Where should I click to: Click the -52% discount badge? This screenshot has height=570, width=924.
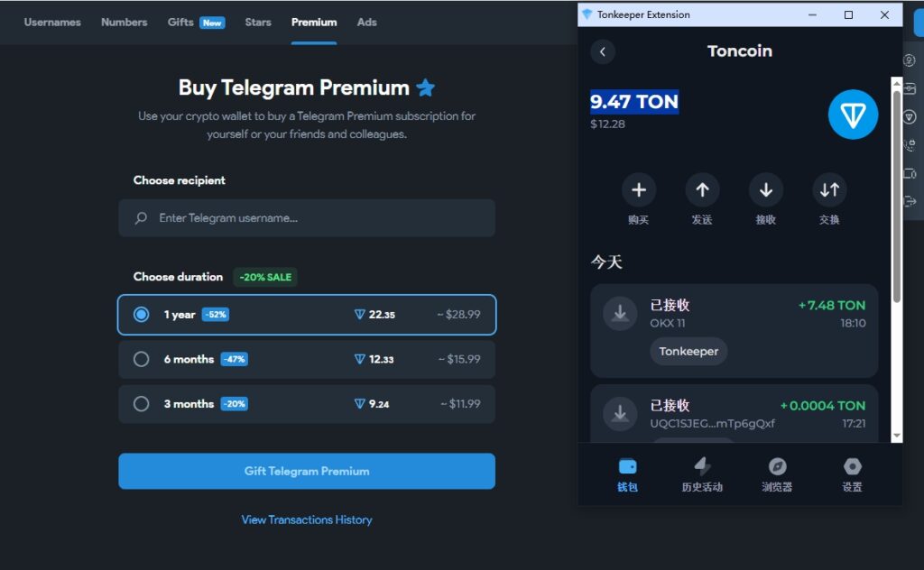216,315
